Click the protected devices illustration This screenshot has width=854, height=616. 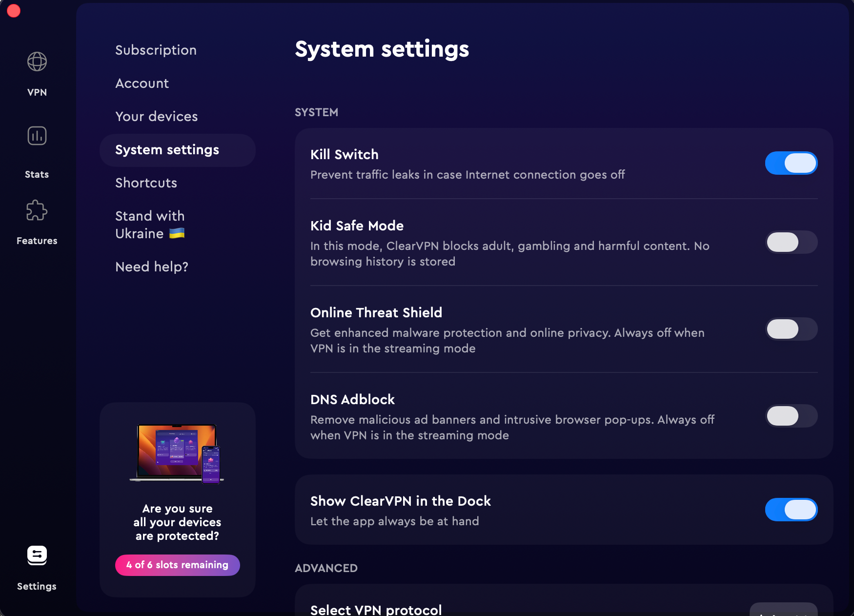click(177, 454)
